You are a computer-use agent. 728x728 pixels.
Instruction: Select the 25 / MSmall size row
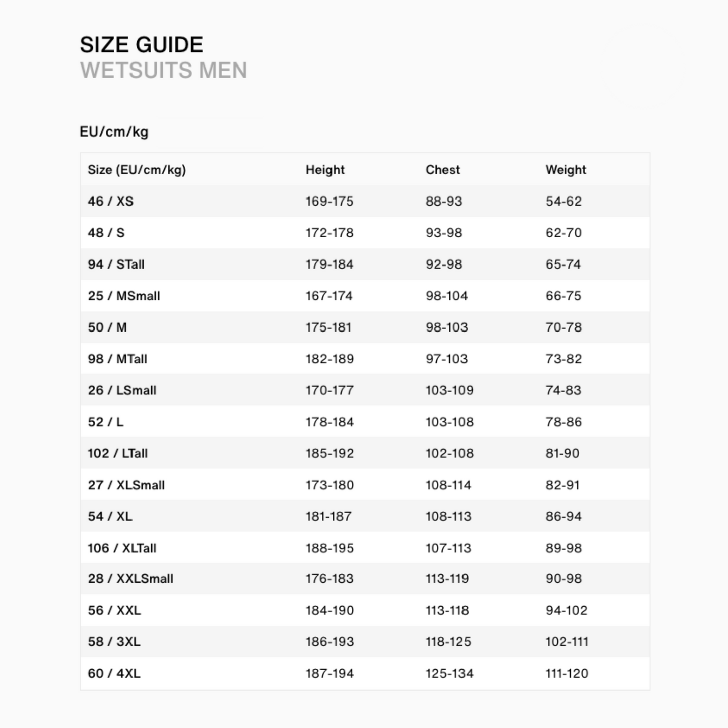[x=123, y=296]
